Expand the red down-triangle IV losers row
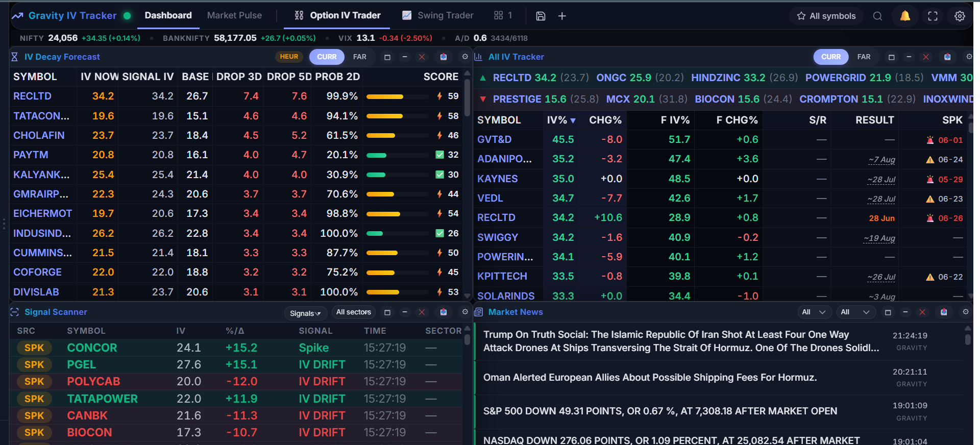The height and width of the screenshot is (445, 980). coord(483,99)
